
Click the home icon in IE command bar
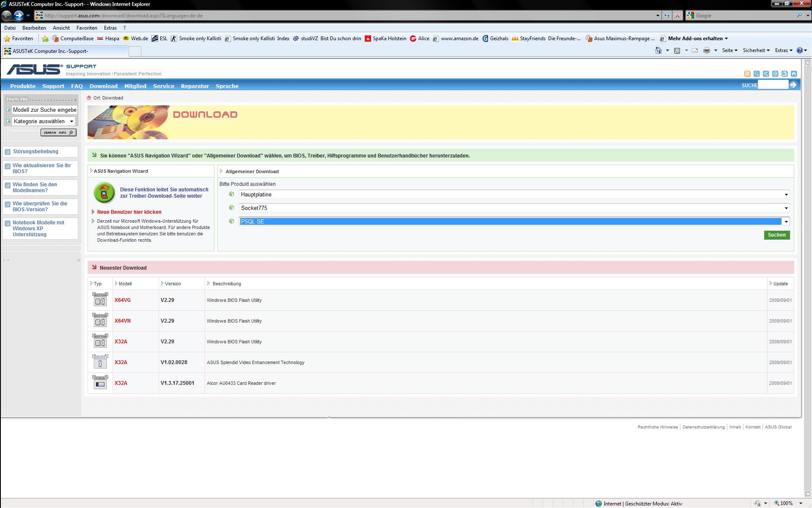658,50
